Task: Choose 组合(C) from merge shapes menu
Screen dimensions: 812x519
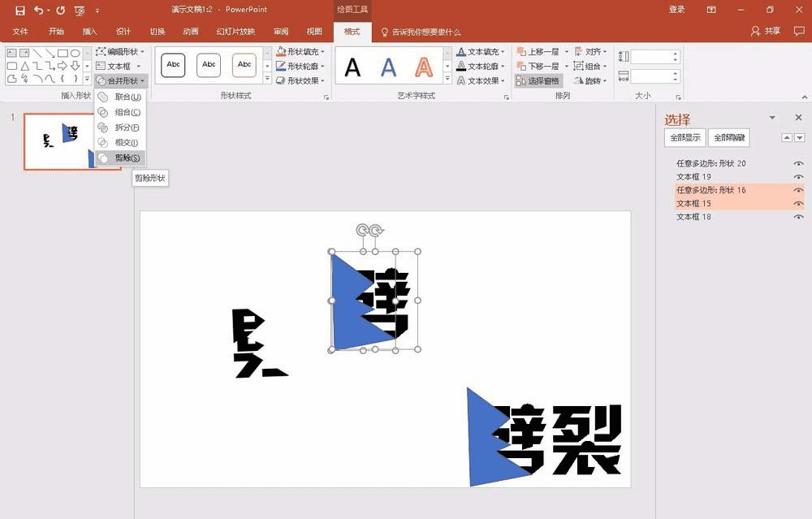Action: (120, 112)
